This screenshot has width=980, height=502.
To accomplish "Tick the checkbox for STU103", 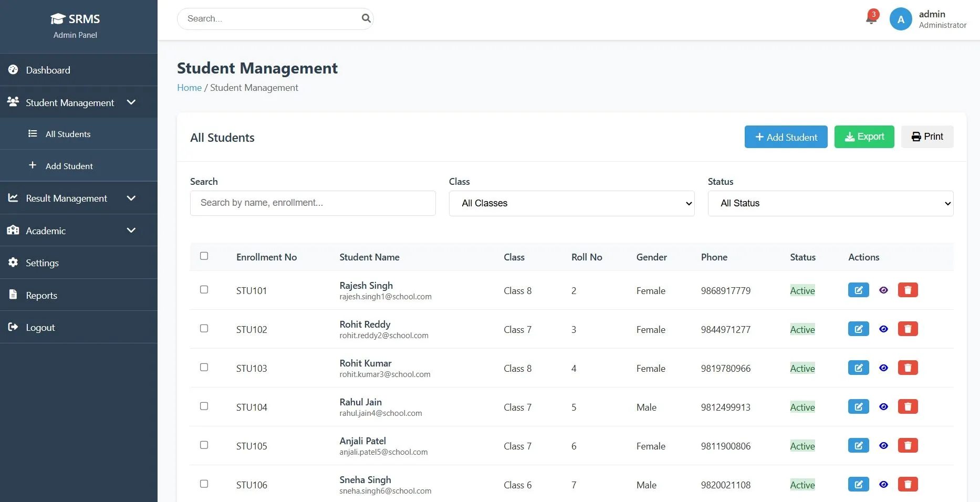I will pos(204,367).
